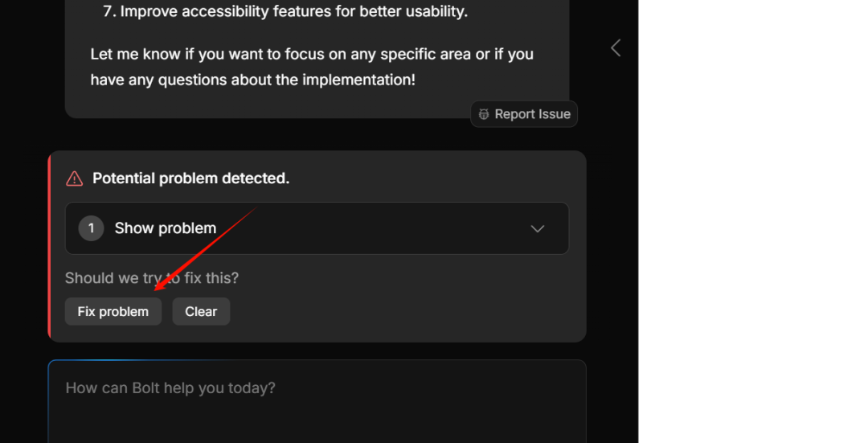This screenshot has height=443, width=868.
Task: Open the Report Issue button
Action: [524, 114]
